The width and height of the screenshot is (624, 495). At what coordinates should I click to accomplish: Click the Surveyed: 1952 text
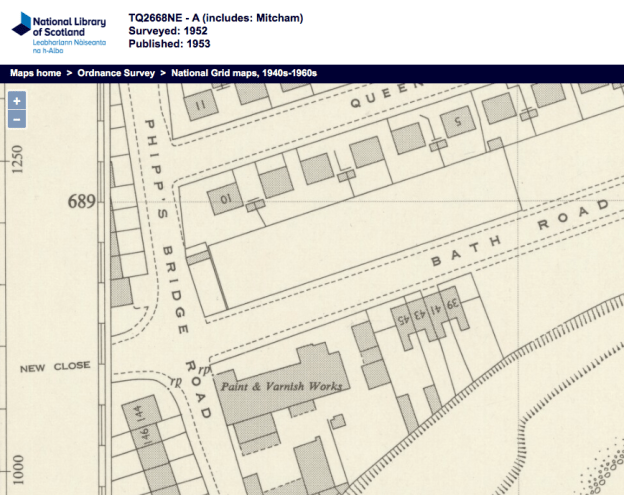(171, 31)
